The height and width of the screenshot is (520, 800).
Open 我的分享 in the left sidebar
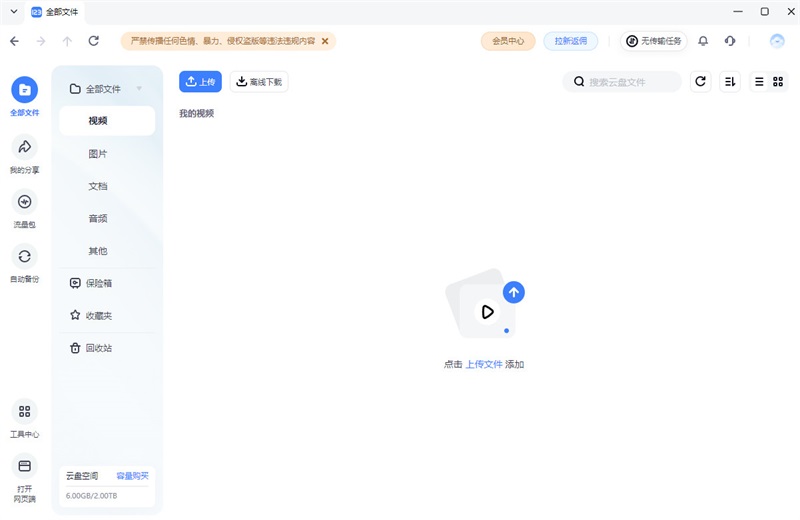tap(25, 147)
